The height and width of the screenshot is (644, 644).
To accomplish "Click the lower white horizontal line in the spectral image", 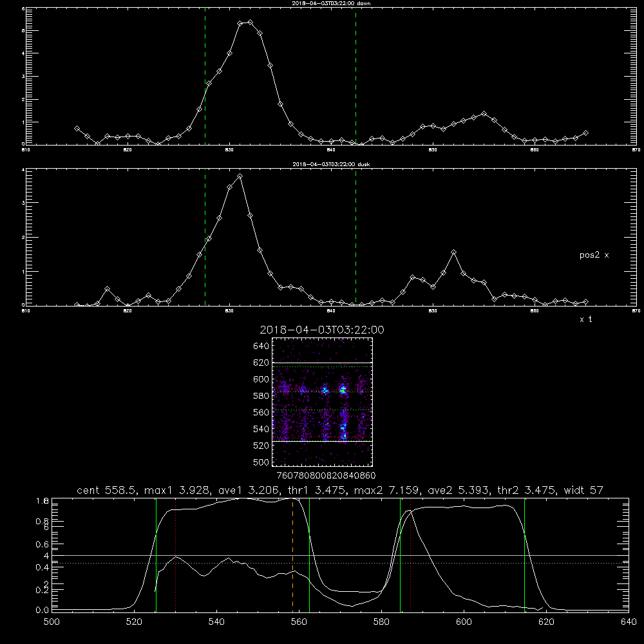I will point(323,441).
